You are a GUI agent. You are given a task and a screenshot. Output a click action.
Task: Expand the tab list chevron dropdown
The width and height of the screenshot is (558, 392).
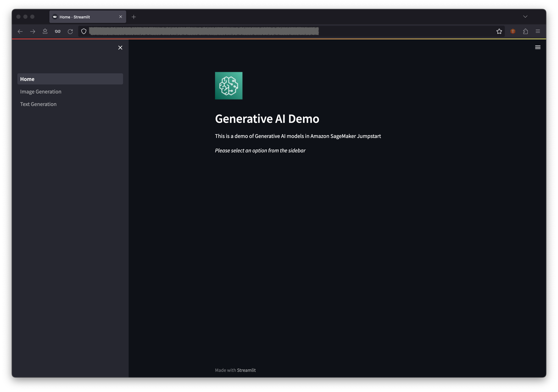click(525, 17)
